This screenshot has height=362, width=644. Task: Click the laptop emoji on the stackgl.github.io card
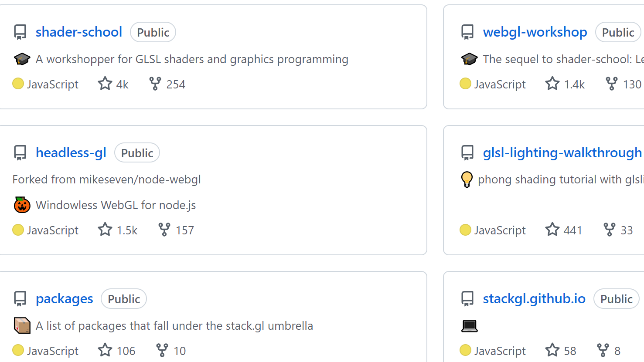point(469,325)
